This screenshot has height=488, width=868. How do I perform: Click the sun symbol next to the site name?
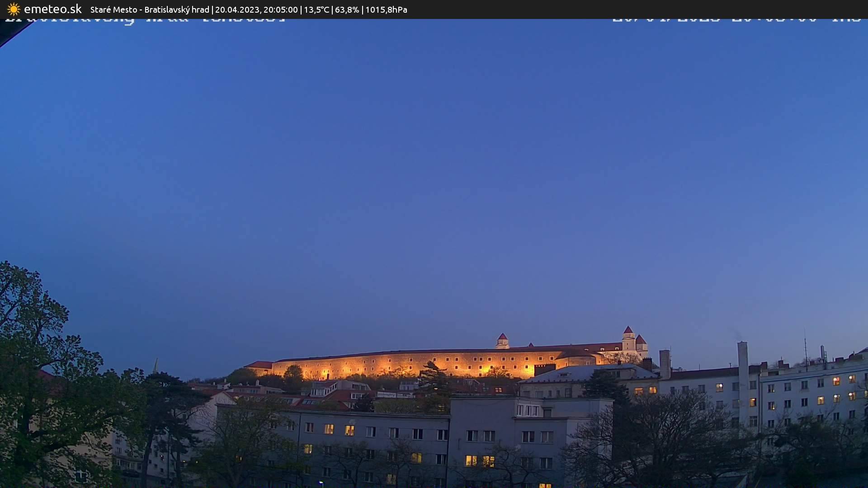coord(14,9)
